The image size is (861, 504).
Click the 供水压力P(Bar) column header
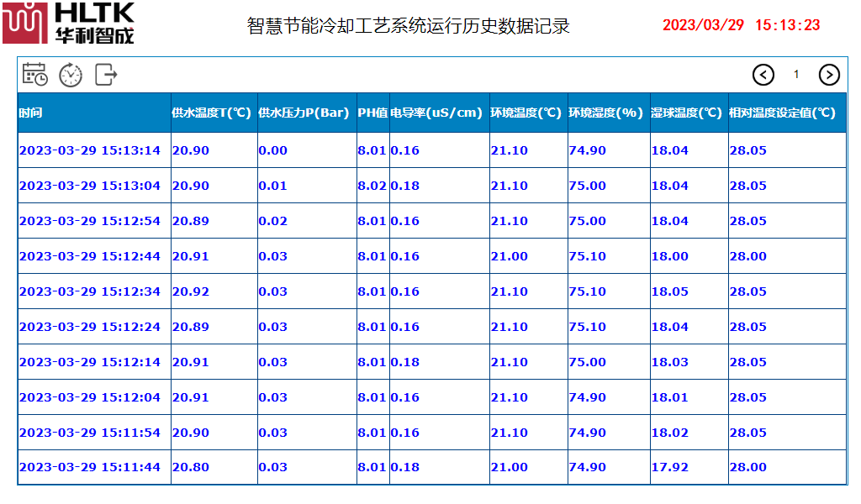point(304,113)
